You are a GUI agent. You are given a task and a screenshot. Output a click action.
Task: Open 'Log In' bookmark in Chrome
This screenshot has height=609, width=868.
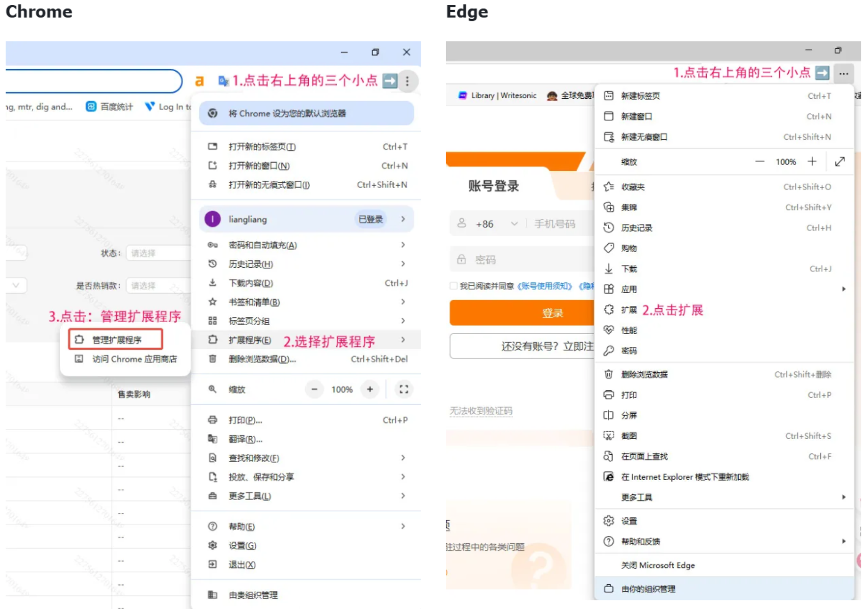coord(167,106)
